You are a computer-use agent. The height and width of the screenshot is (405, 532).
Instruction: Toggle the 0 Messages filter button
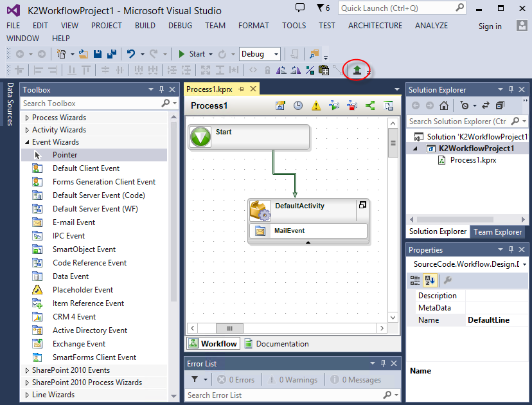356,379
